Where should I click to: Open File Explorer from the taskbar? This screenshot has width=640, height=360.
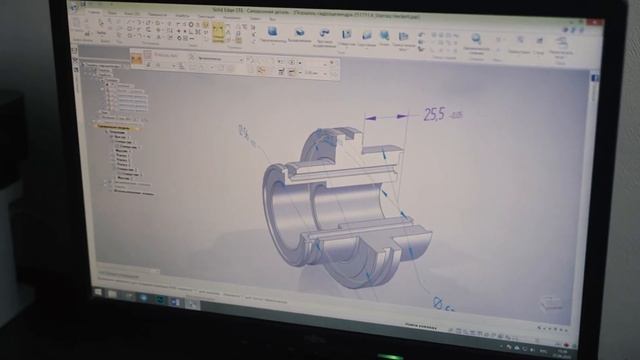click(112, 294)
